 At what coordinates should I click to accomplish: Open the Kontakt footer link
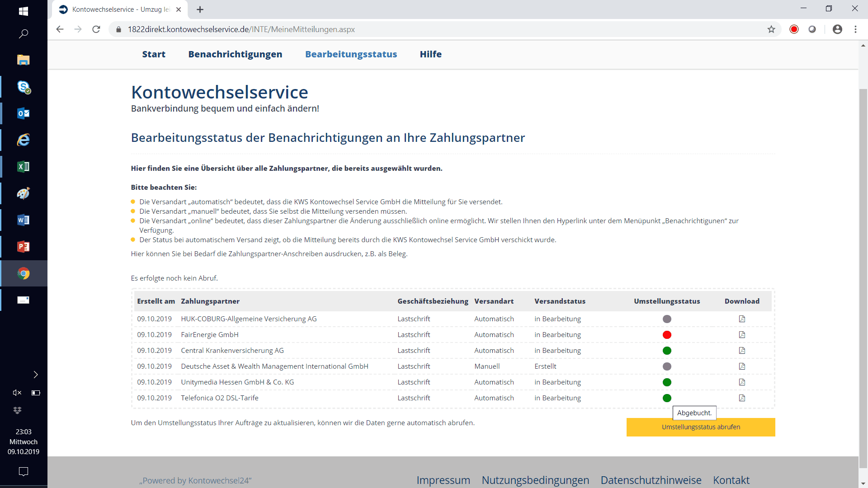pos(731,480)
